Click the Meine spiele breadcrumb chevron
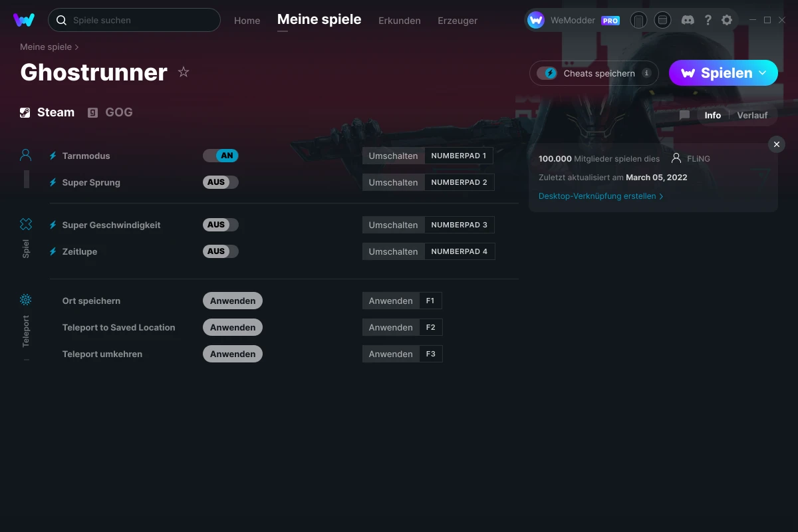This screenshot has height=532, width=798. tap(77, 47)
